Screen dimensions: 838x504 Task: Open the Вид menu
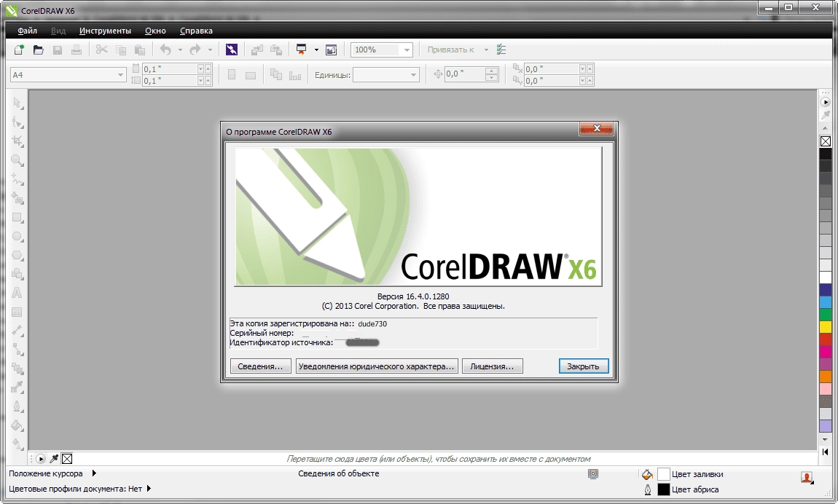[x=58, y=31]
